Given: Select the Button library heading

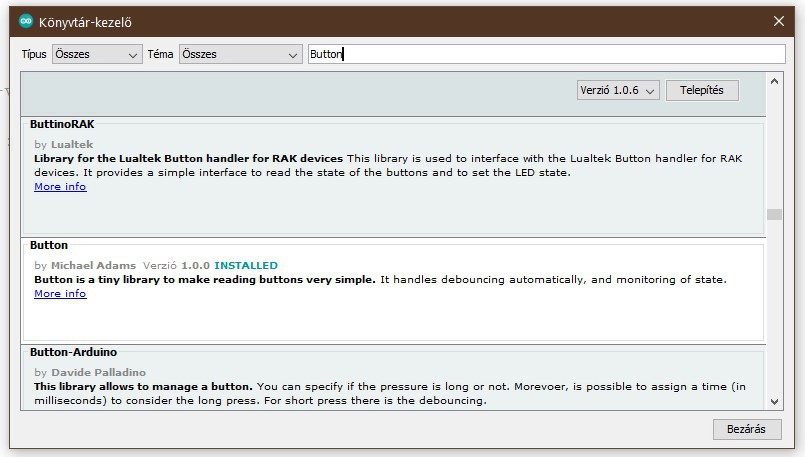Looking at the screenshot, I should 49,245.
